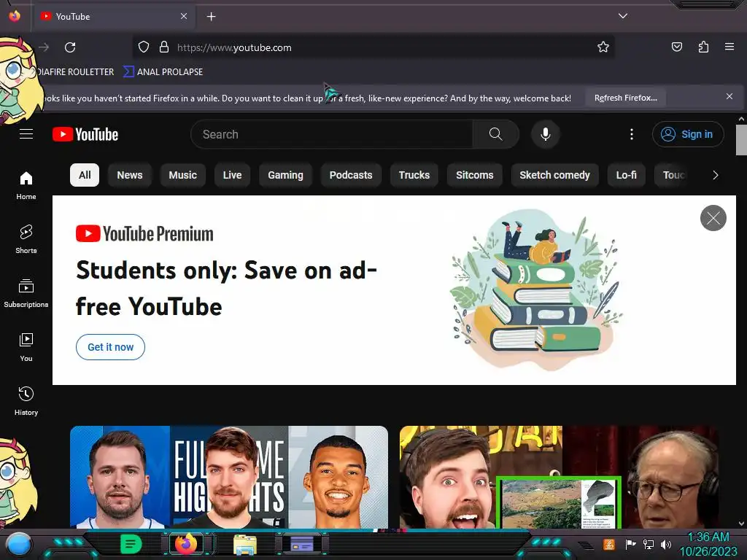
Task: Click the site security padlock icon
Action: pyautogui.click(x=164, y=47)
